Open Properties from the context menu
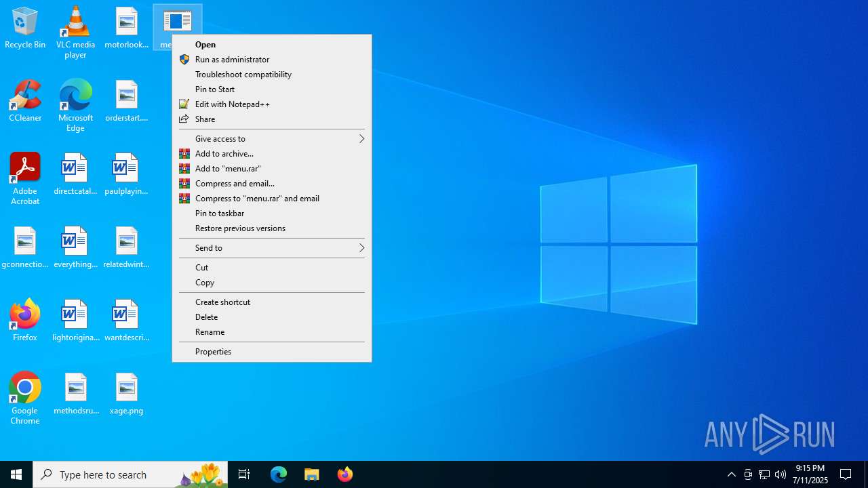This screenshot has width=868, height=488. (x=272, y=352)
